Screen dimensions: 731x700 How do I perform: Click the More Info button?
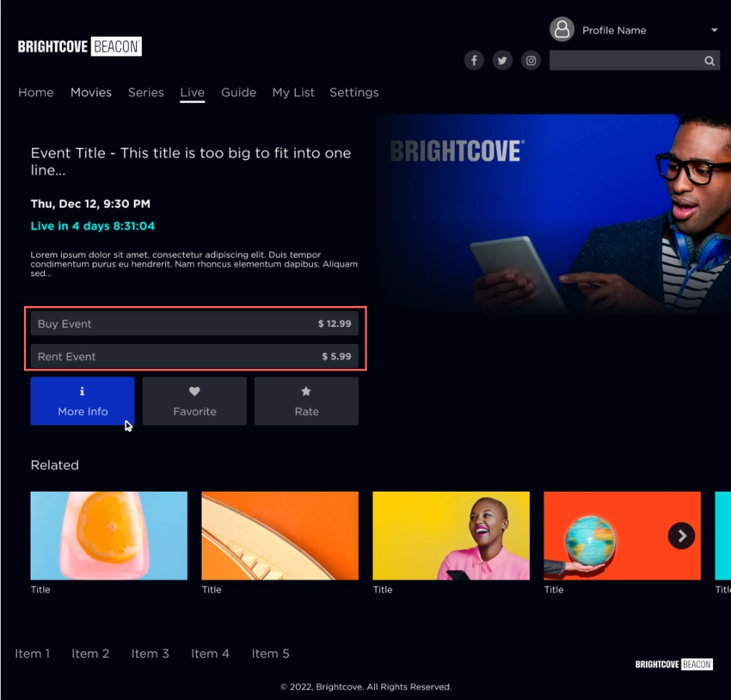pos(83,401)
